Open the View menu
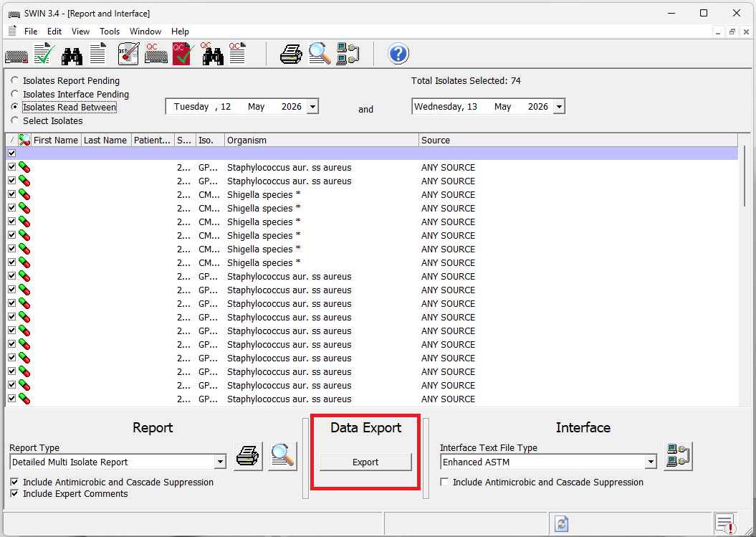 point(80,32)
